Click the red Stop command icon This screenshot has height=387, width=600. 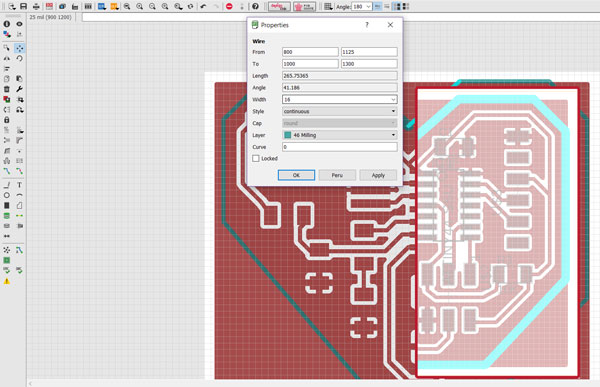point(229,6)
